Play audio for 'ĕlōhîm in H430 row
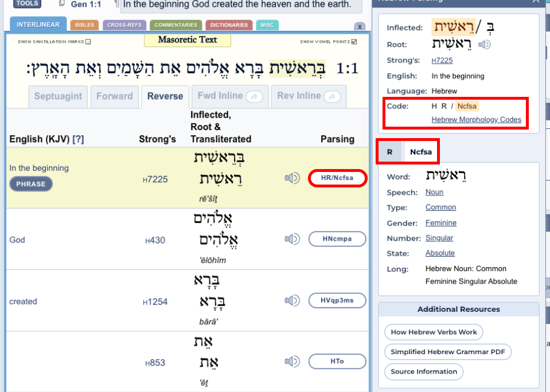The image size is (550, 392). [292, 239]
